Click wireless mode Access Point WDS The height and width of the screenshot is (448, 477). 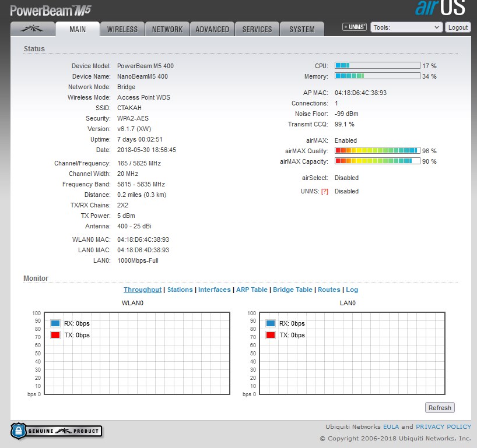tap(143, 97)
